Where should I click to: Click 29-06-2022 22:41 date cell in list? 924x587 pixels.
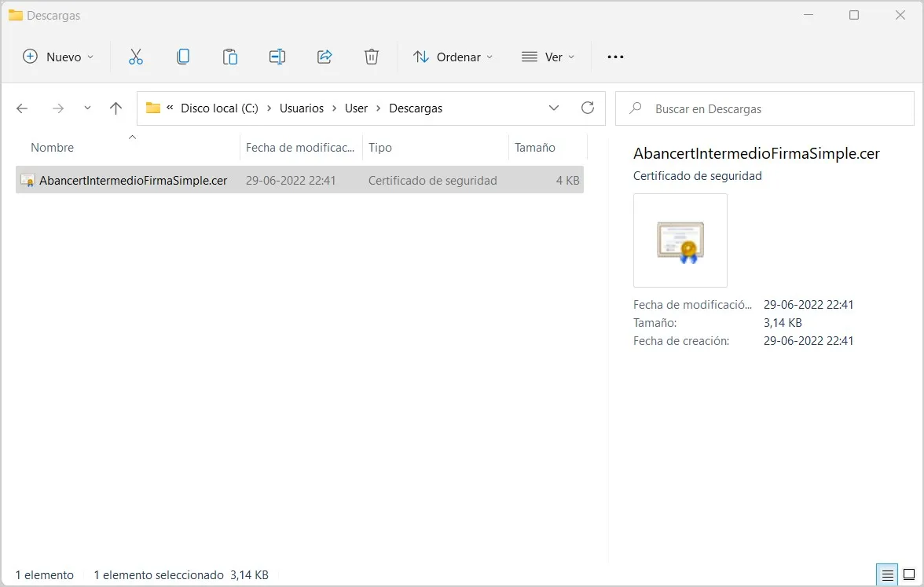(x=291, y=181)
